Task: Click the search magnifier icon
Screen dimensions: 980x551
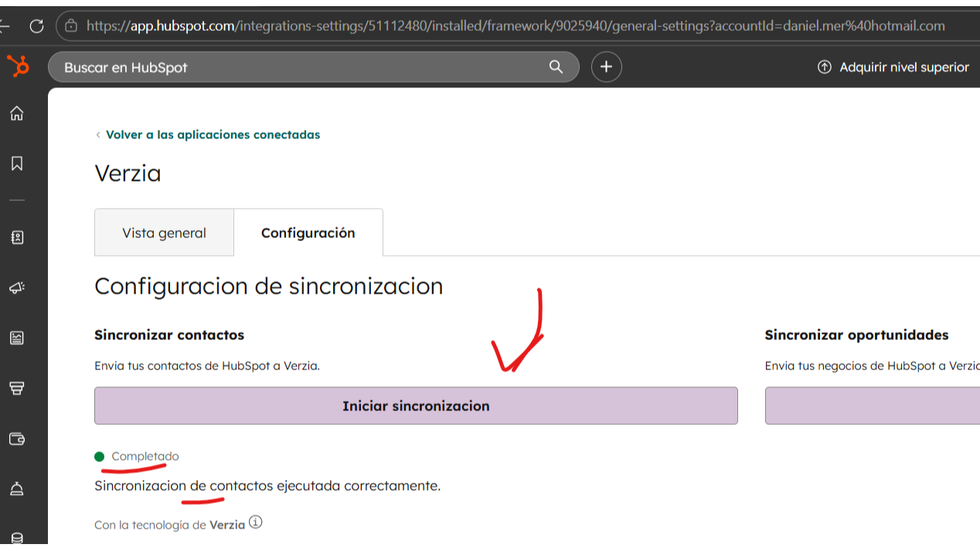Action: pyautogui.click(x=556, y=67)
